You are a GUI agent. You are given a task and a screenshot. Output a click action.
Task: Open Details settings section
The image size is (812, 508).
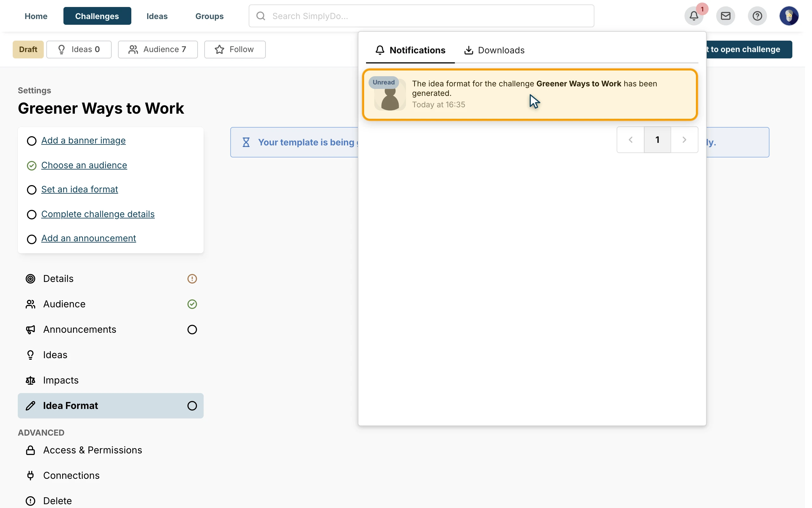coord(111,278)
